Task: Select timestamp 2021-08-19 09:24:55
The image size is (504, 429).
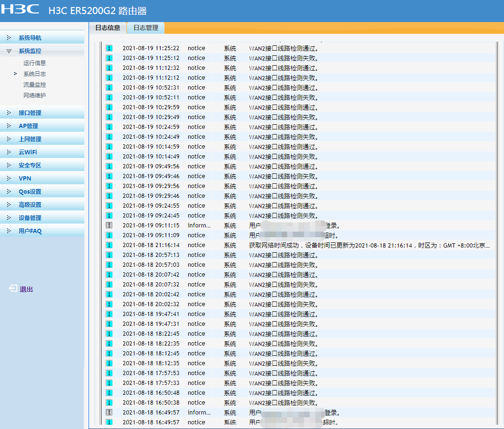Action: click(x=151, y=206)
